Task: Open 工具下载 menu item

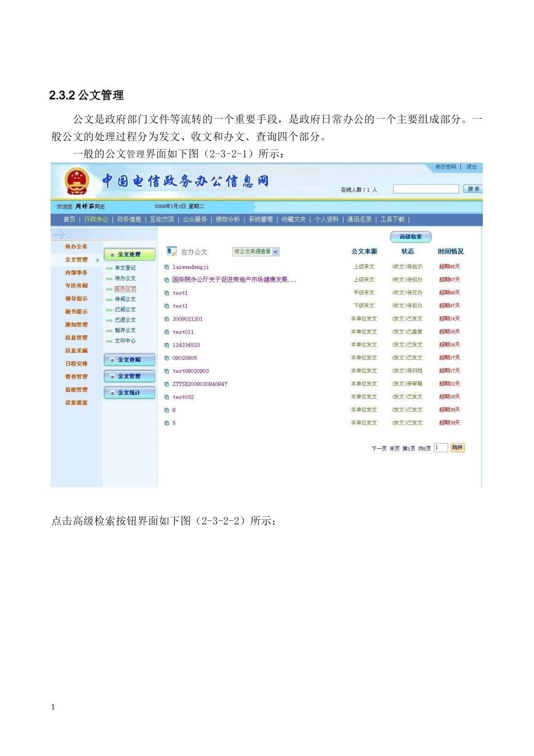Action: 392,219
